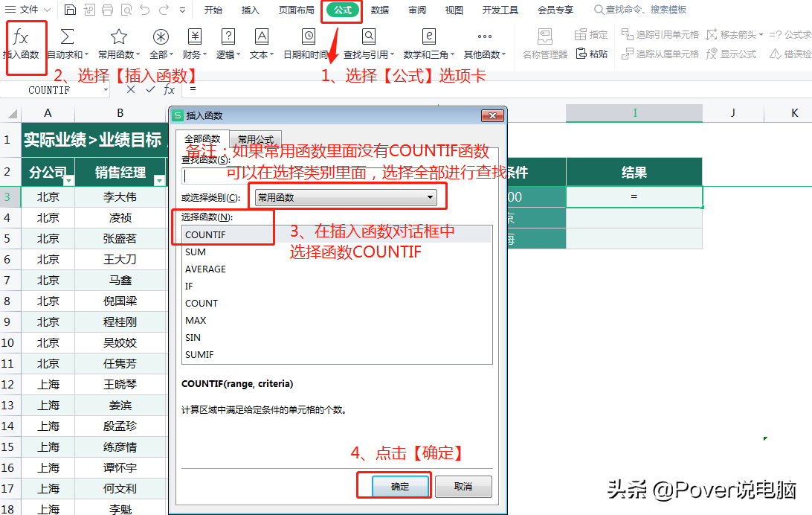The image size is (812, 515).
Task: Open Other Functions (其他函数) ellipsis icon
Action: click(485, 36)
